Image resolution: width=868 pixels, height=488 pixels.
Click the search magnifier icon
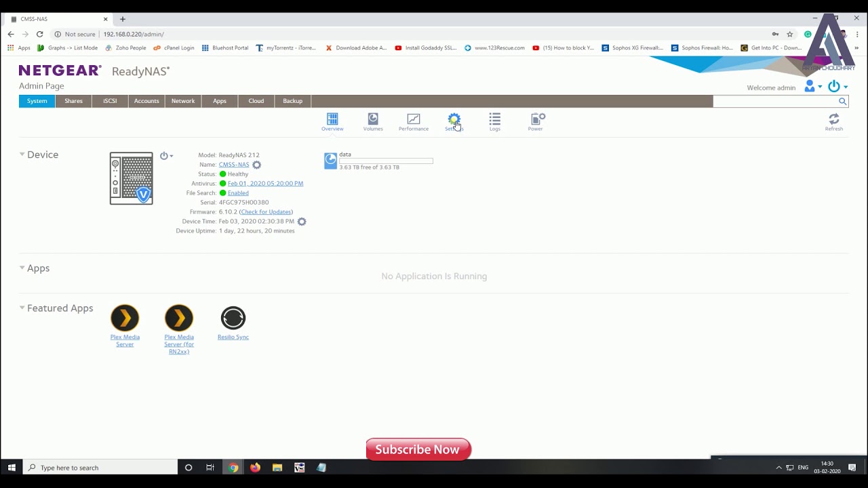(842, 101)
